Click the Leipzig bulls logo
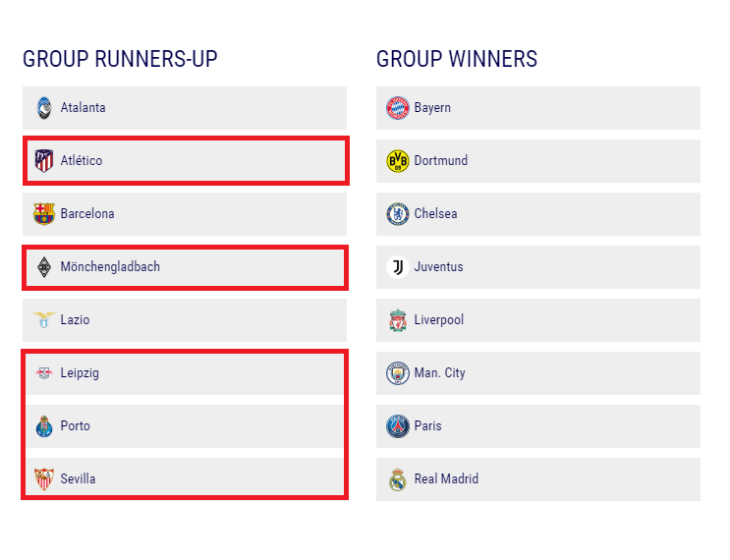Image resolution: width=730 pixels, height=560 pixels. pos(44,373)
